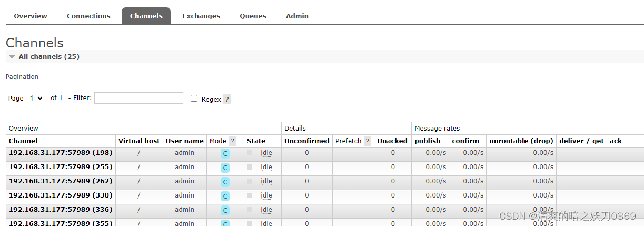Click the idle state of channel (330)
The image size is (644, 226).
tap(266, 195)
